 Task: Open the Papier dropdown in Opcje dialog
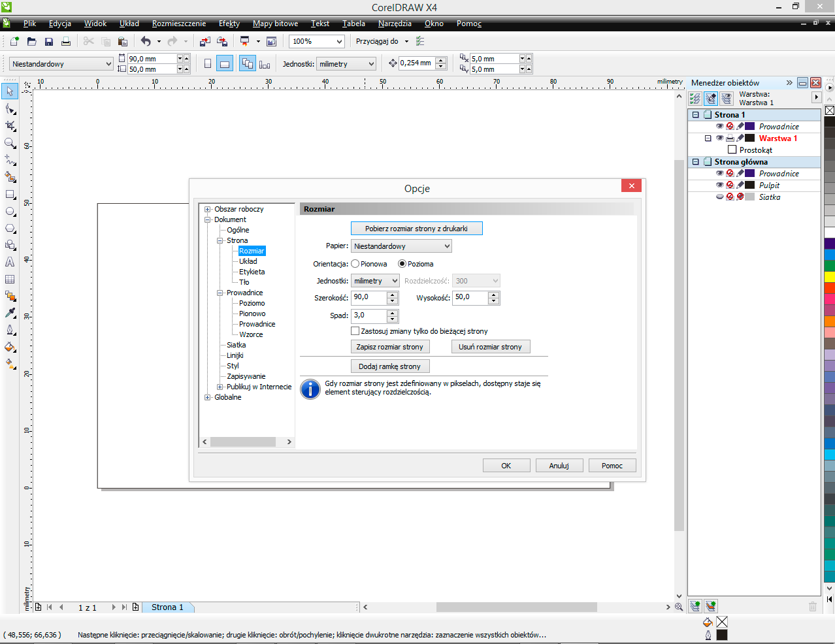401,246
